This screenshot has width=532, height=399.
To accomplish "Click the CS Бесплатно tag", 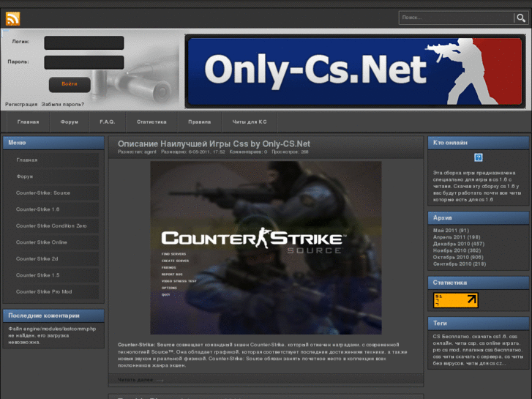I will point(451,337).
